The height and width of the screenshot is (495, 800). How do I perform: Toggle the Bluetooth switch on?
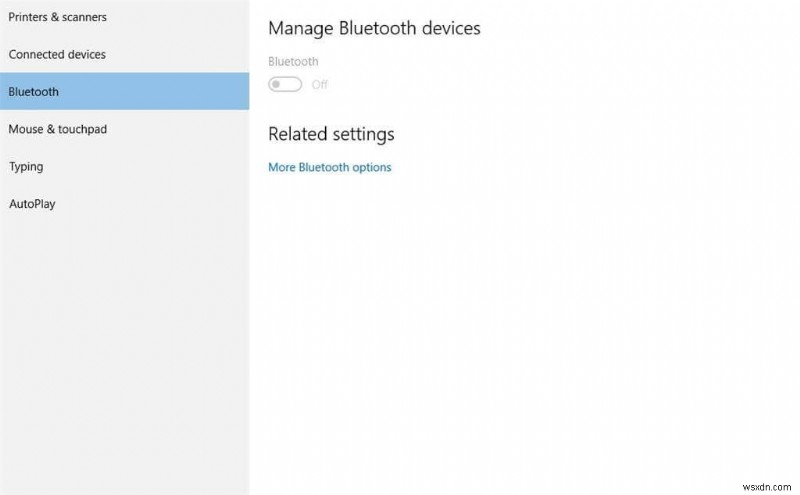point(285,84)
